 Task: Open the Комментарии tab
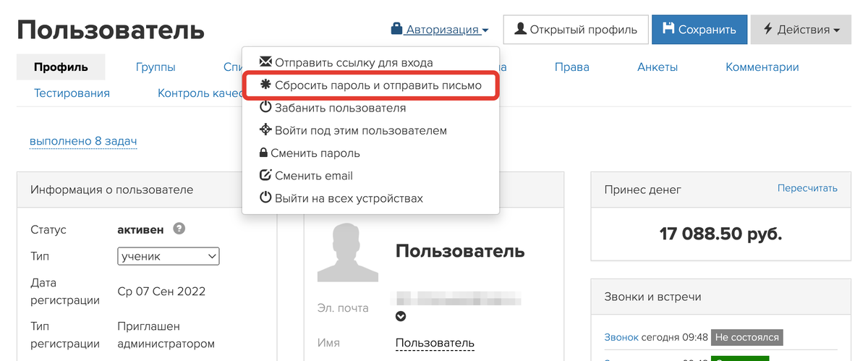pyautogui.click(x=762, y=67)
